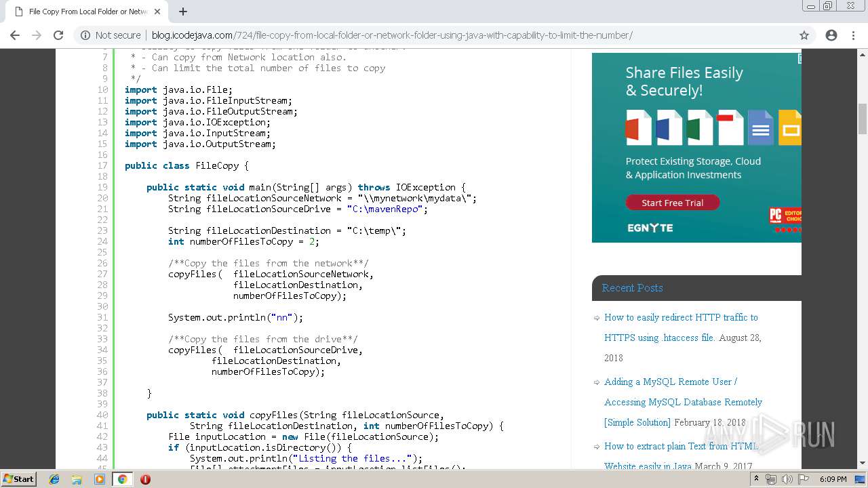Open the Not secure site info
Viewport: 868px width, 488px height.
point(111,35)
